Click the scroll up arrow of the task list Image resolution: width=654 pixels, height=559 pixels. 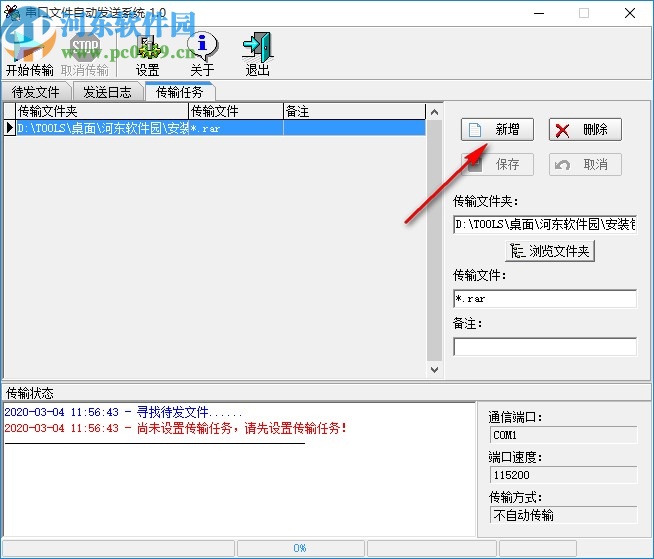(x=434, y=112)
